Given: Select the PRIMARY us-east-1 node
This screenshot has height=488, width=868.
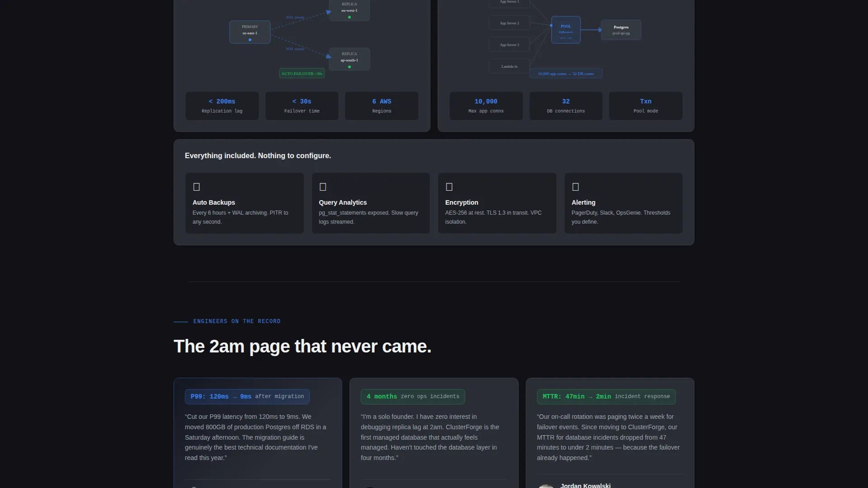Looking at the screenshot, I should coord(250,32).
